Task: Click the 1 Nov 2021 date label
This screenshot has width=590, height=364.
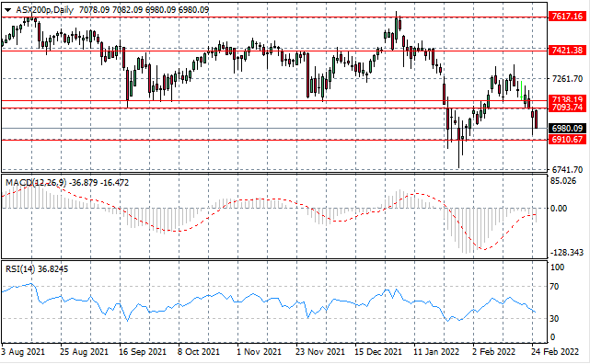Action: point(259,352)
